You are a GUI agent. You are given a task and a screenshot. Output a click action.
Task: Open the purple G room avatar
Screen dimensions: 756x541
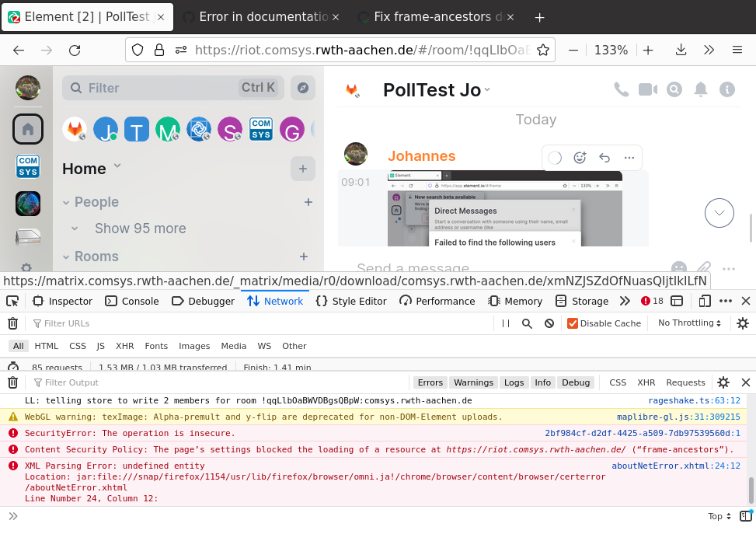292,129
